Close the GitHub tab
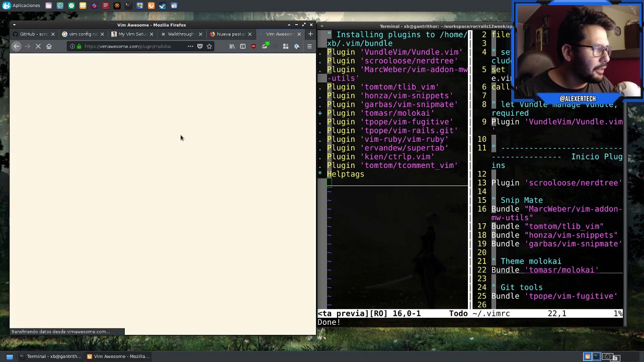Image resolution: width=644 pixels, height=362 pixels. tap(53, 34)
